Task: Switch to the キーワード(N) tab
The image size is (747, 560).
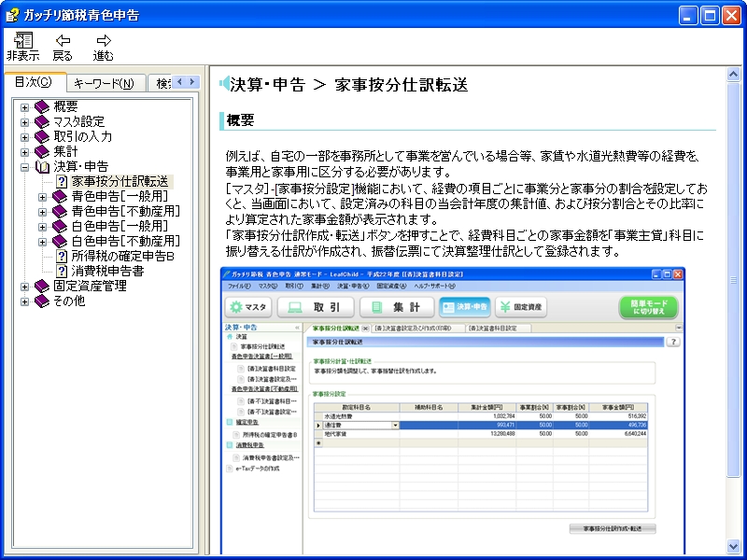Action: [x=105, y=84]
